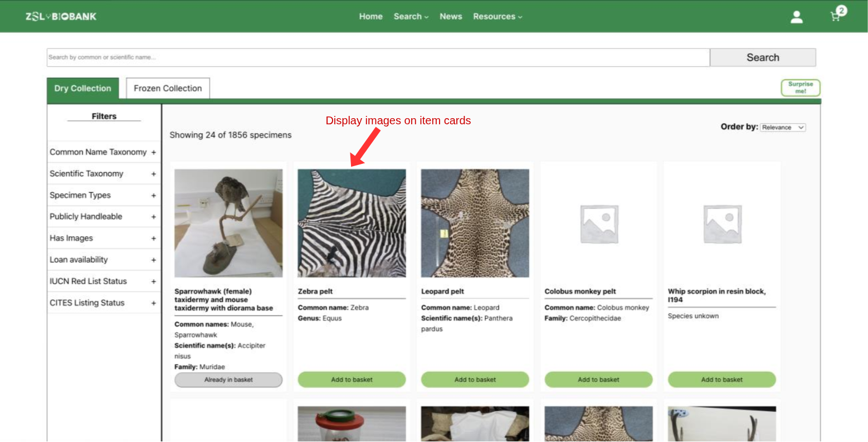Viewport: 868px width, 442px height.
Task: Open the Search menu in navbar
Action: coord(411,17)
